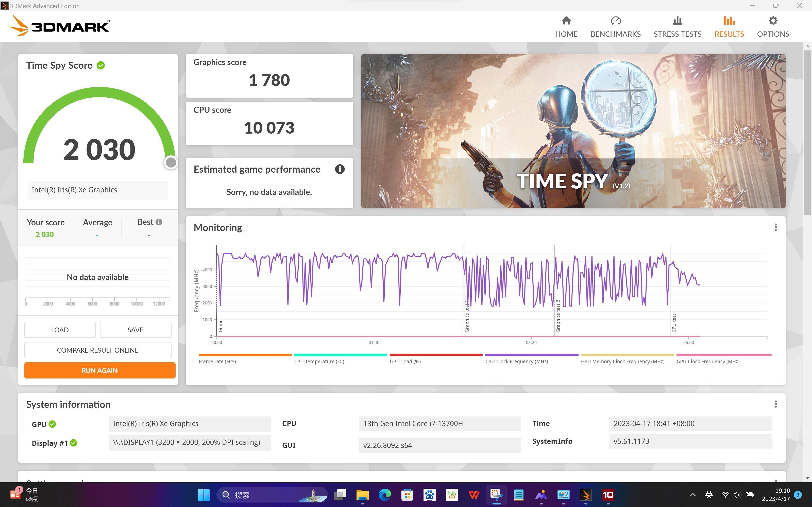
Task: Click info icon beside Estimated game performance
Action: click(340, 169)
